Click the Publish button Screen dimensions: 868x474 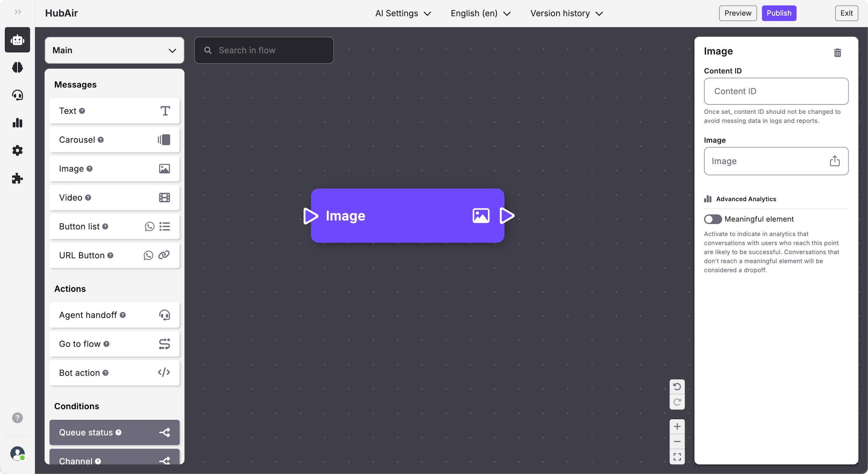pos(779,13)
